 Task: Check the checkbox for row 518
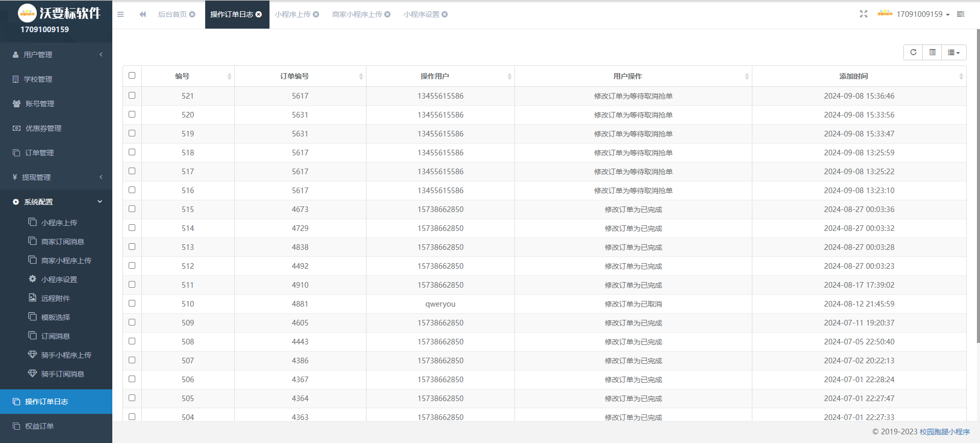tap(132, 152)
